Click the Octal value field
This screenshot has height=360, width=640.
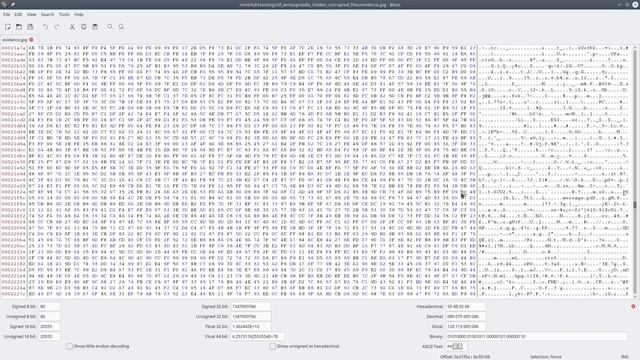click(465, 327)
